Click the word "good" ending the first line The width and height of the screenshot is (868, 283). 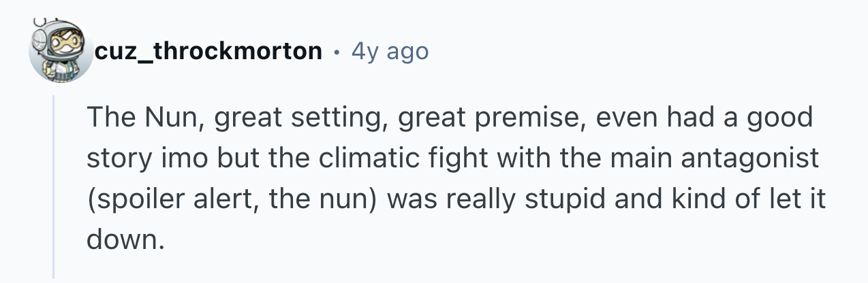(x=781, y=118)
